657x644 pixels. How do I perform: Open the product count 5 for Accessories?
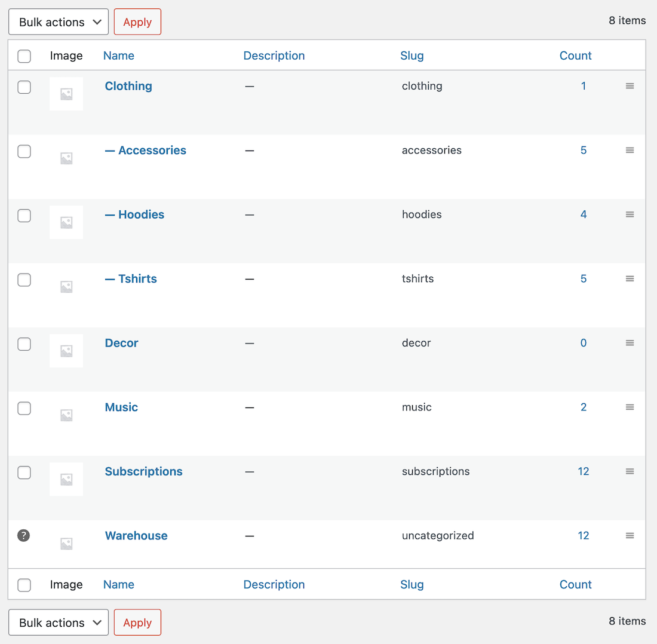[584, 151]
